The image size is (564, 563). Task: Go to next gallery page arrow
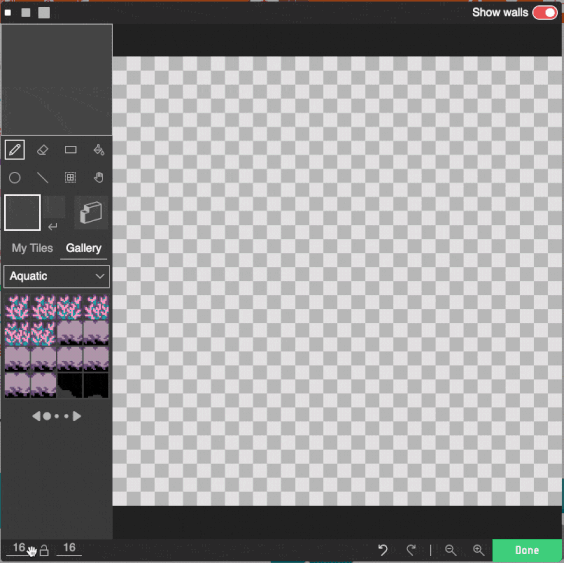click(77, 416)
